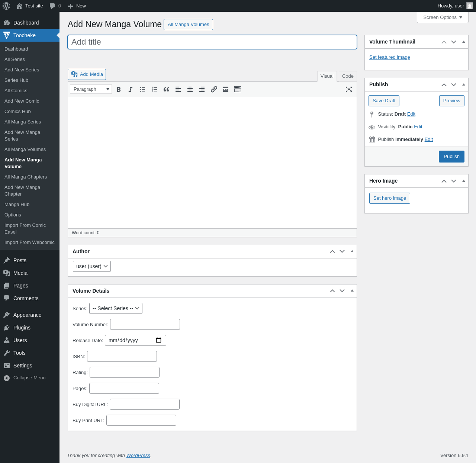
Task: Center align the editor text
Action: tap(190, 89)
